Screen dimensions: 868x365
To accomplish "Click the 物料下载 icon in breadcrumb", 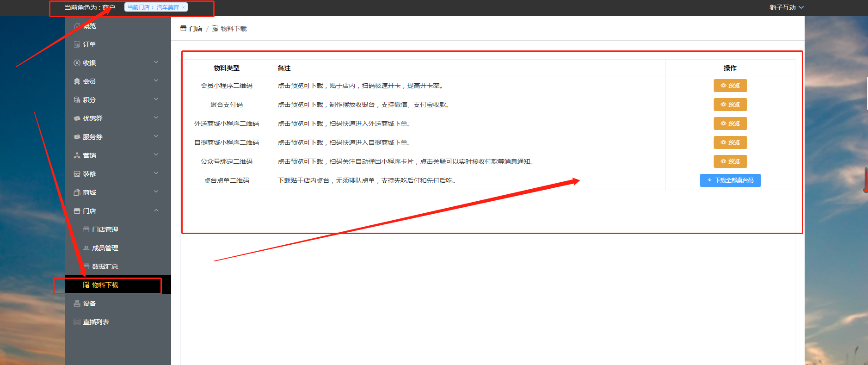I will [x=215, y=28].
